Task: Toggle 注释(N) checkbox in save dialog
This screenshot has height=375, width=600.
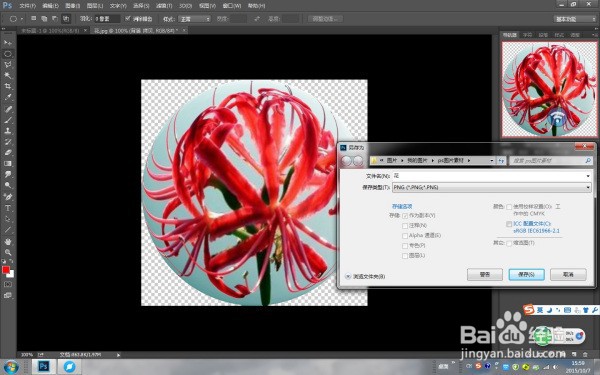Action: pyautogui.click(x=405, y=226)
